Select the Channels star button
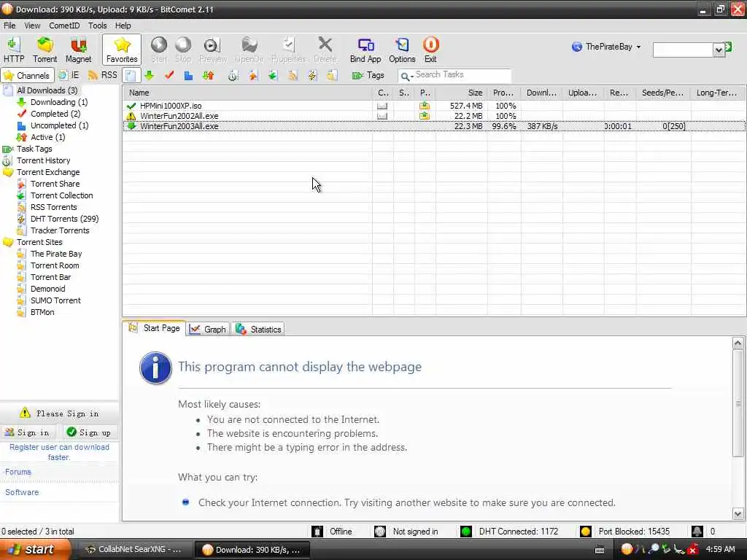This screenshot has width=747, height=560. [27, 75]
